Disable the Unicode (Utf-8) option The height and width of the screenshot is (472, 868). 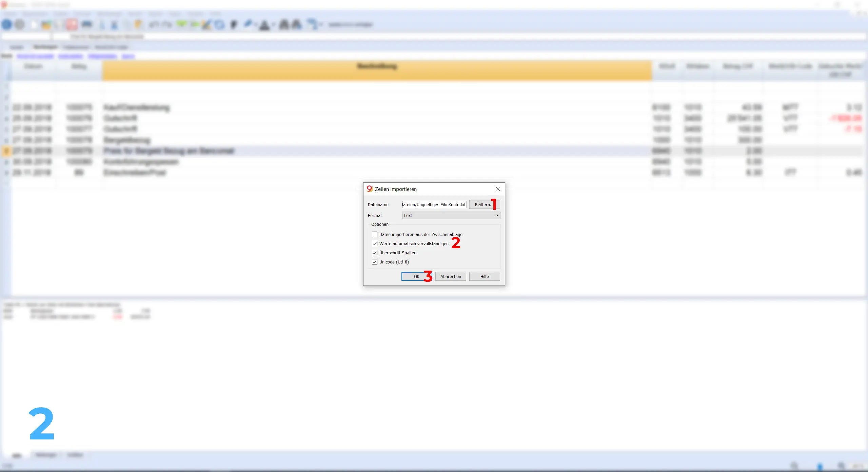click(x=375, y=262)
